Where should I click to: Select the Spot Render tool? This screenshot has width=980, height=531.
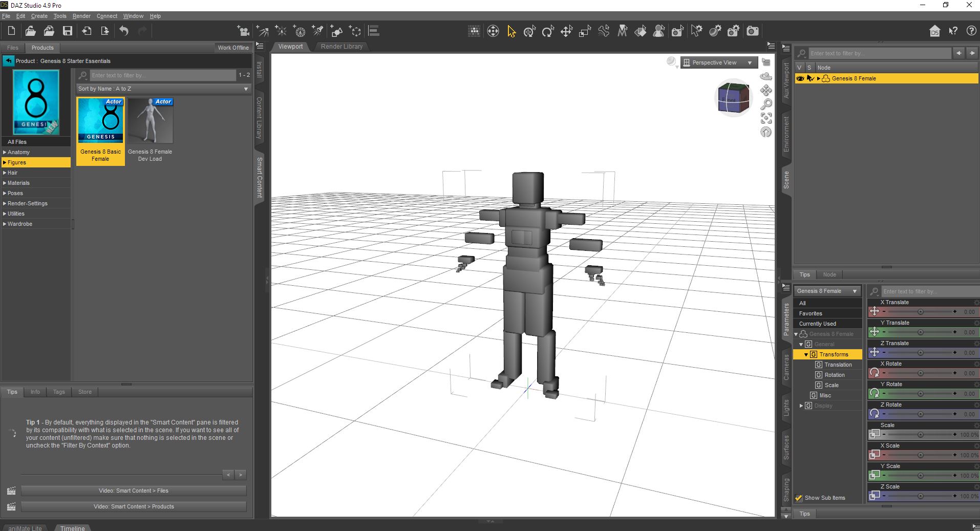(677, 31)
